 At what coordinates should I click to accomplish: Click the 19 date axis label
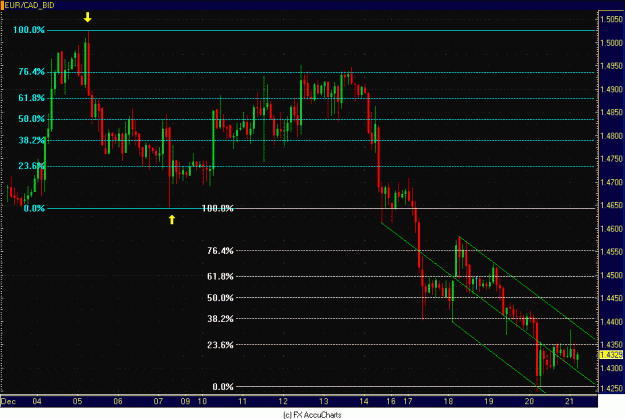pyautogui.click(x=489, y=401)
